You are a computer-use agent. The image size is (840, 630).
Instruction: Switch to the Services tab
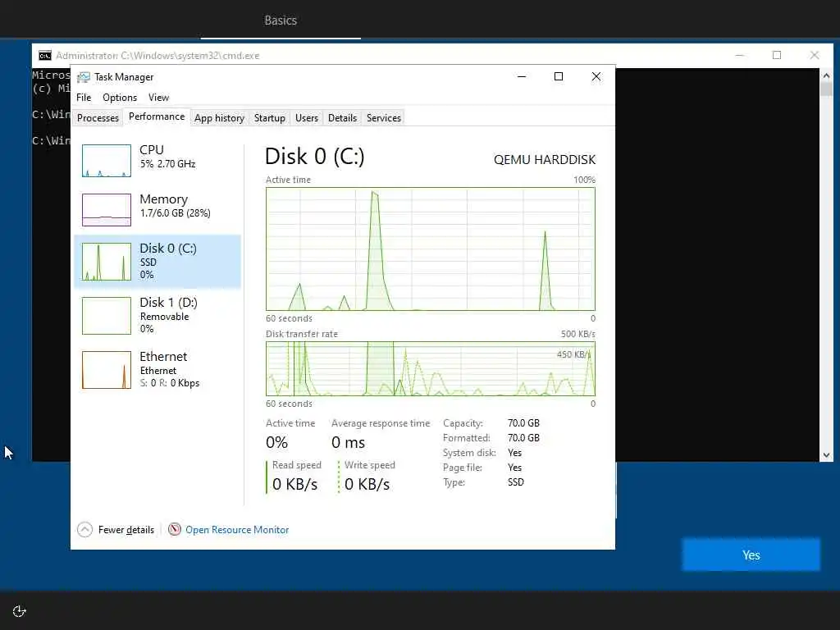coord(384,118)
